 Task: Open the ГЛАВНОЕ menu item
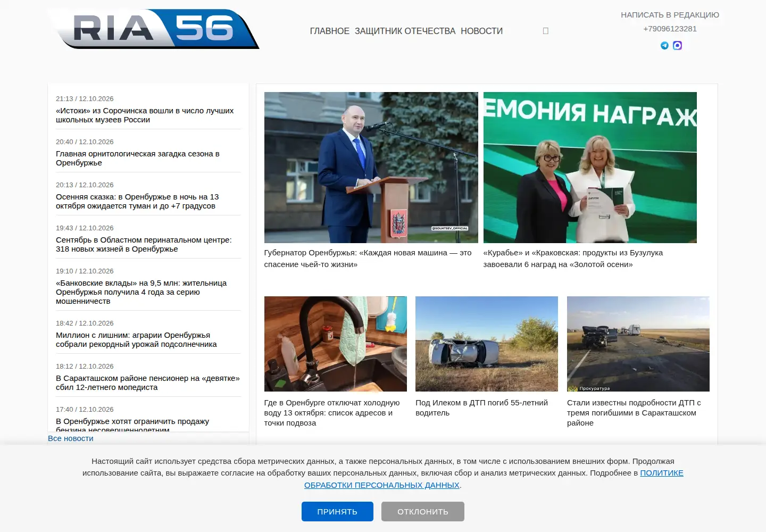pos(330,31)
